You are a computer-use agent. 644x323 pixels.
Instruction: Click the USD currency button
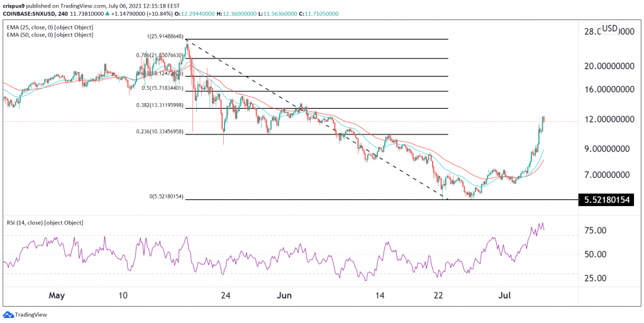pyautogui.click(x=609, y=28)
